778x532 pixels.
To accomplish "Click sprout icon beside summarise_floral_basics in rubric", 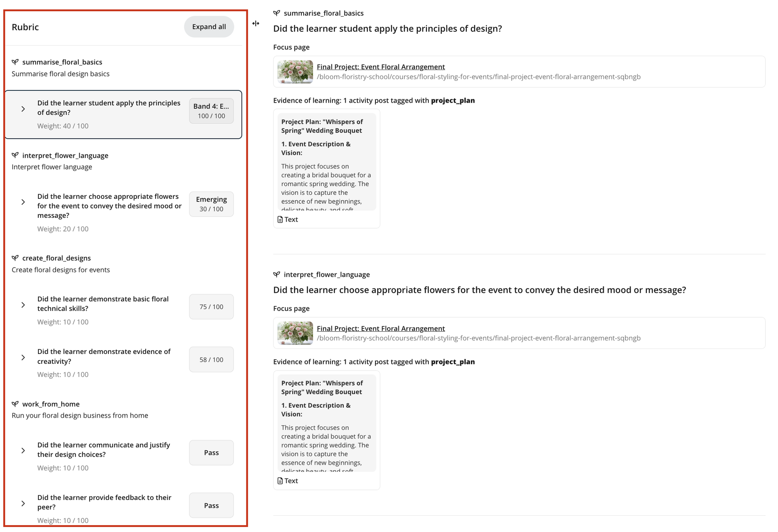I will (x=15, y=62).
